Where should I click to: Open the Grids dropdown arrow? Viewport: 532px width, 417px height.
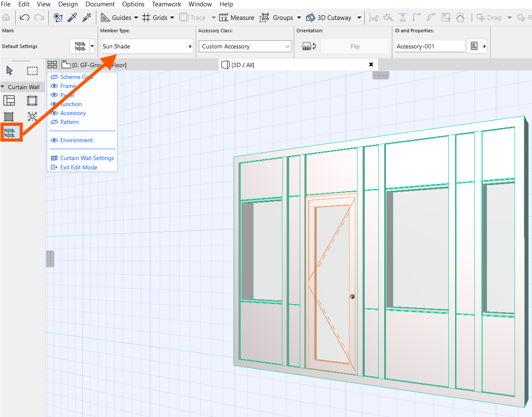pos(172,18)
